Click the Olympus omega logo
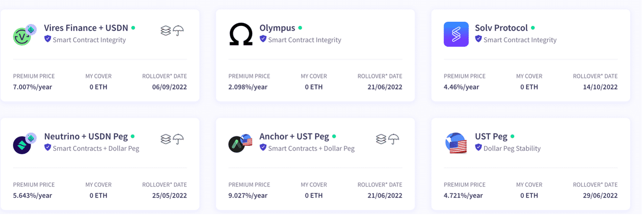The image size is (644, 216). point(241,35)
